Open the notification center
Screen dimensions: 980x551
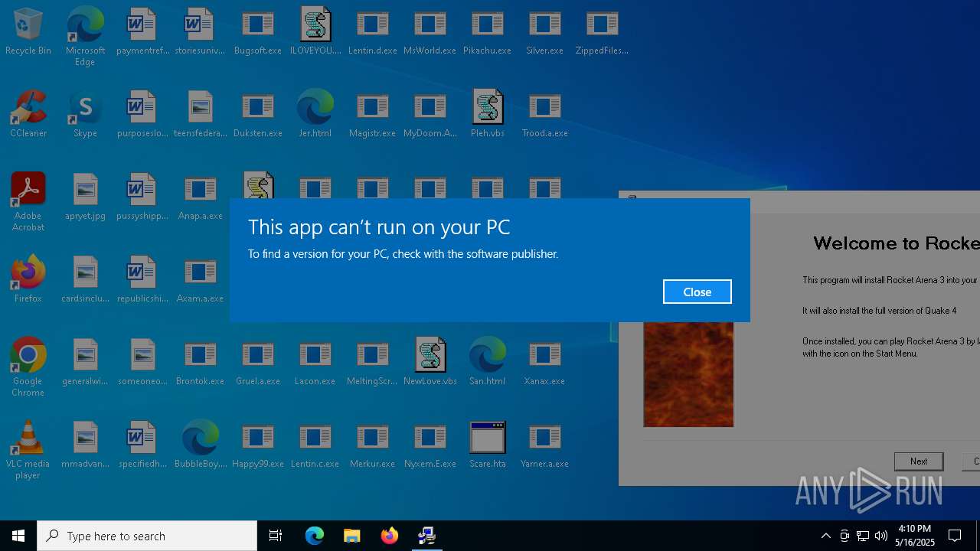955,536
